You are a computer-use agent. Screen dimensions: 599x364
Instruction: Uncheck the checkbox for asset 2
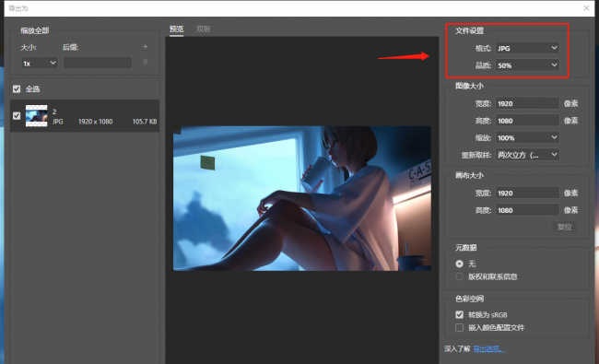[17, 116]
